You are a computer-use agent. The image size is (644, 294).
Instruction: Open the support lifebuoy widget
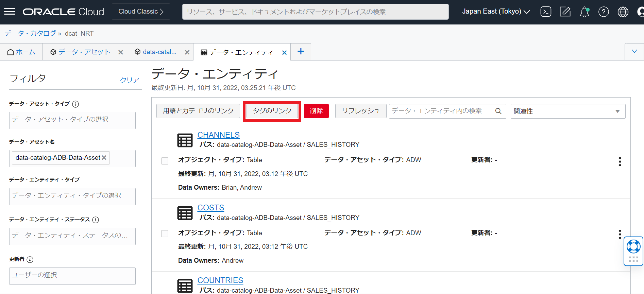click(x=633, y=247)
